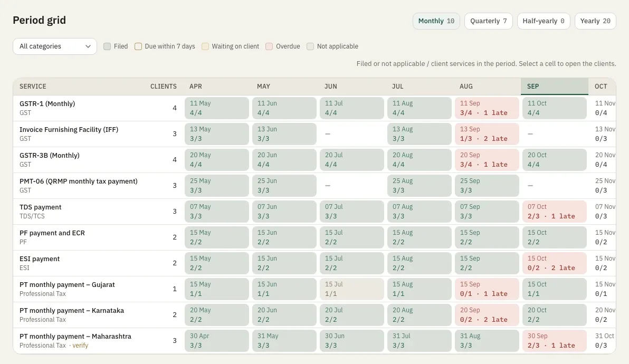The width and height of the screenshot is (629, 364).
Task: Switch to the Yearly tab
Action: [x=595, y=21]
